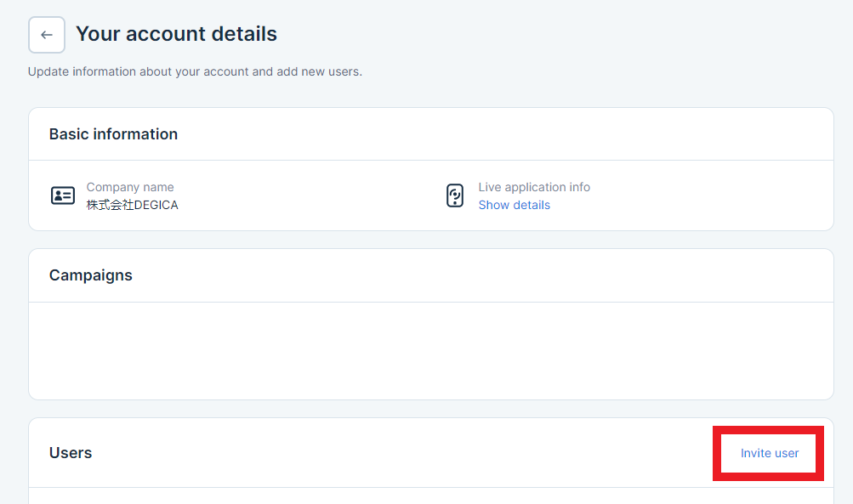The image size is (853, 504).
Task: Click the blank area between Users and Invite user
Action: coord(400,453)
